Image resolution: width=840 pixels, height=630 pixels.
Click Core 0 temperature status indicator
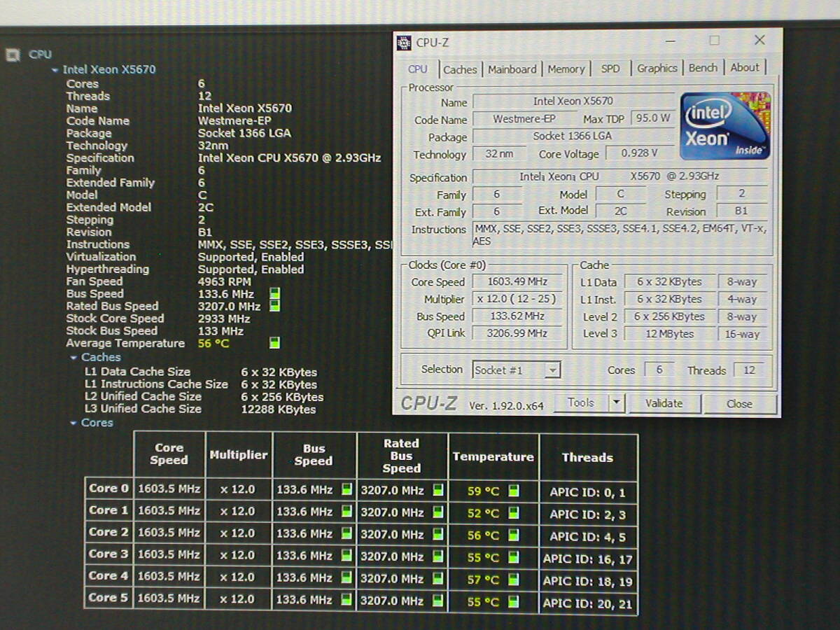point(514,491)
